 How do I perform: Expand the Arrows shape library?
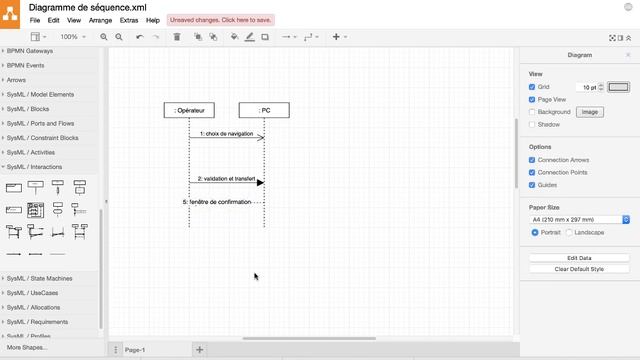pos(49,80)
